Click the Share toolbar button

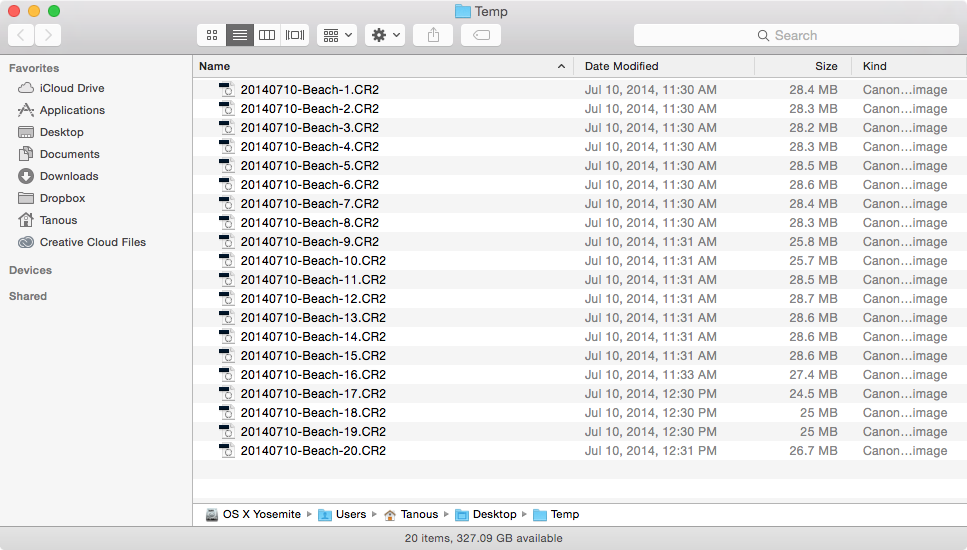433,35
